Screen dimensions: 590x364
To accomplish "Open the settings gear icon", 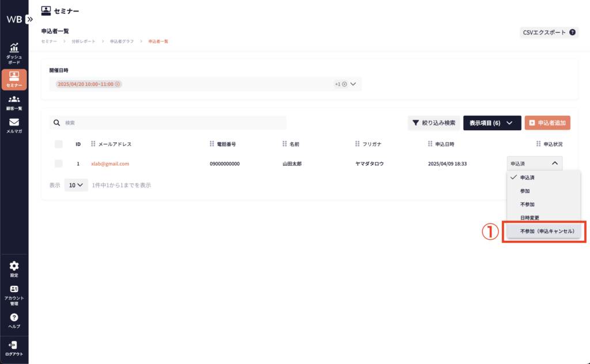I will [x=14, y=266].
